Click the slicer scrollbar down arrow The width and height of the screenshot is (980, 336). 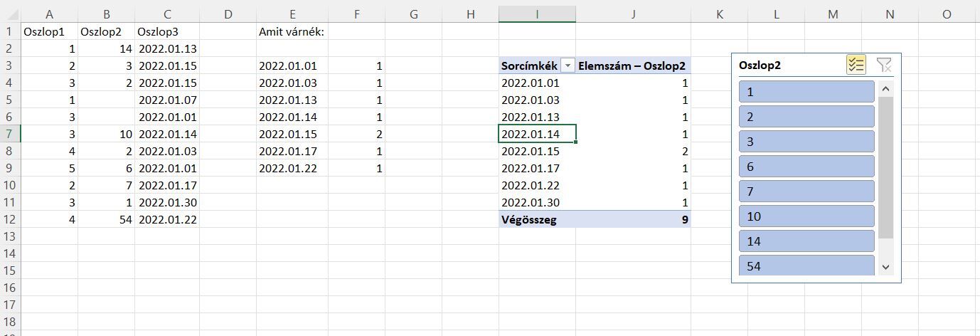pos(885,266)
